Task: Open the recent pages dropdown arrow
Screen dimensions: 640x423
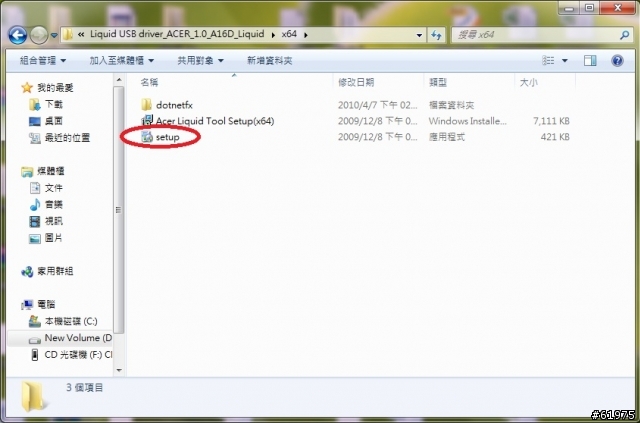Action: (x=54, y=36)
